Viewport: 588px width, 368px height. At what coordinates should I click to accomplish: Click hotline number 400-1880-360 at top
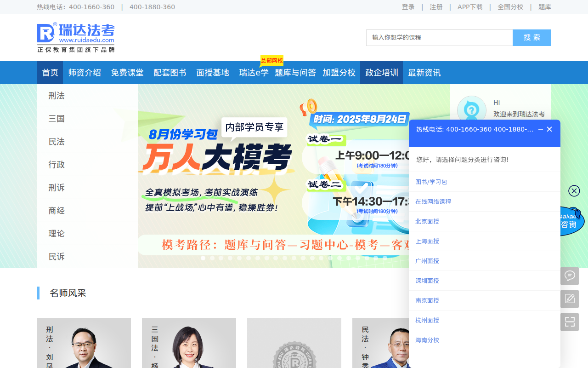[x=152, y=7]
